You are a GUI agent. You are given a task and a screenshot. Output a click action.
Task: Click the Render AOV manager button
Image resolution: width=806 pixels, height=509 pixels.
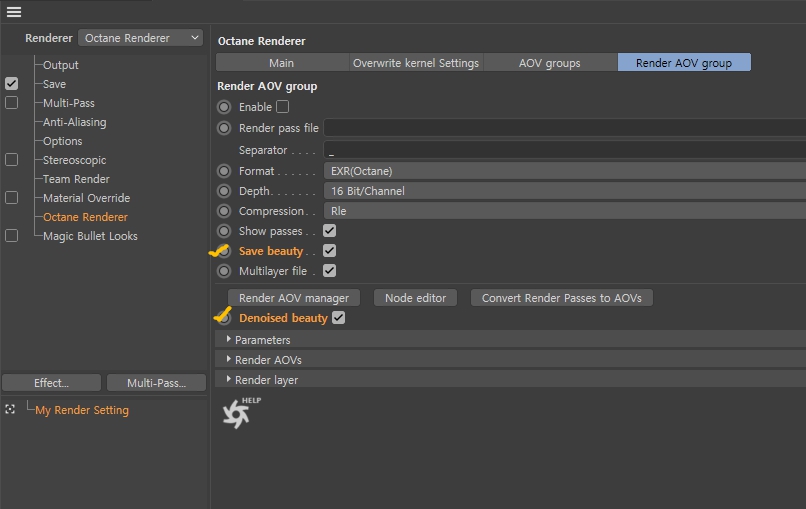point(294,298)
